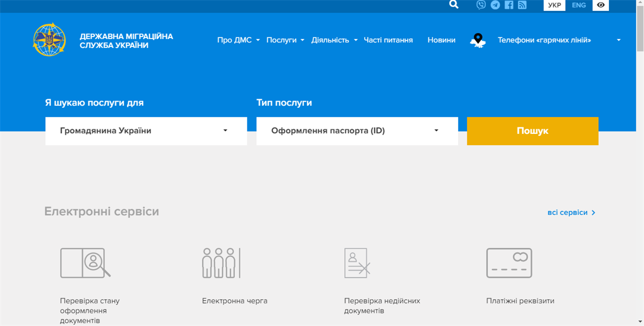Expand the Громадянина України dropdown
644x326 pixels.
click(146, 131)
